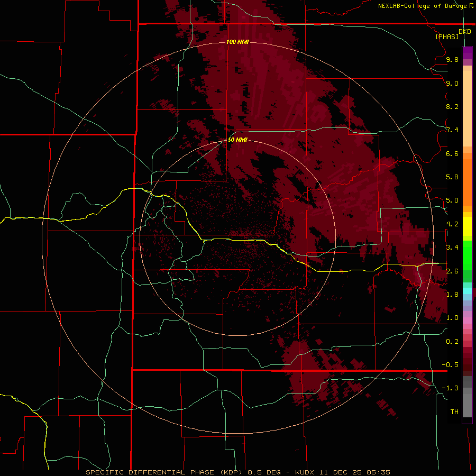Pick the purple band atop the colorbar
Screen dimensions: 476x476
tap(467, 53)
